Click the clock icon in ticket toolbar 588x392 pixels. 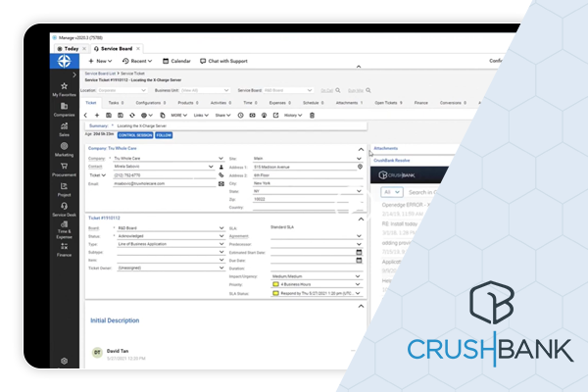click(240, 116)
